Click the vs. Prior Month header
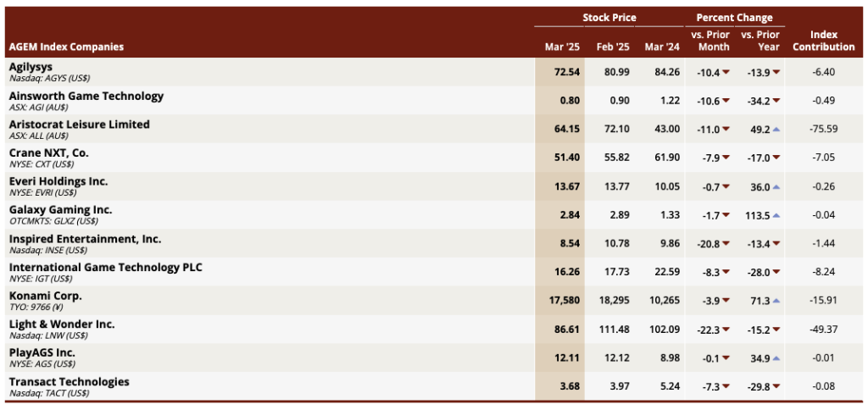 click(710, 41)
